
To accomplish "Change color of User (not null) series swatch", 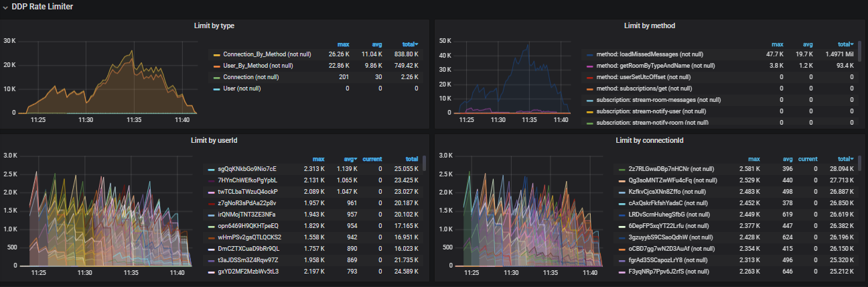I will coord(217,89).
